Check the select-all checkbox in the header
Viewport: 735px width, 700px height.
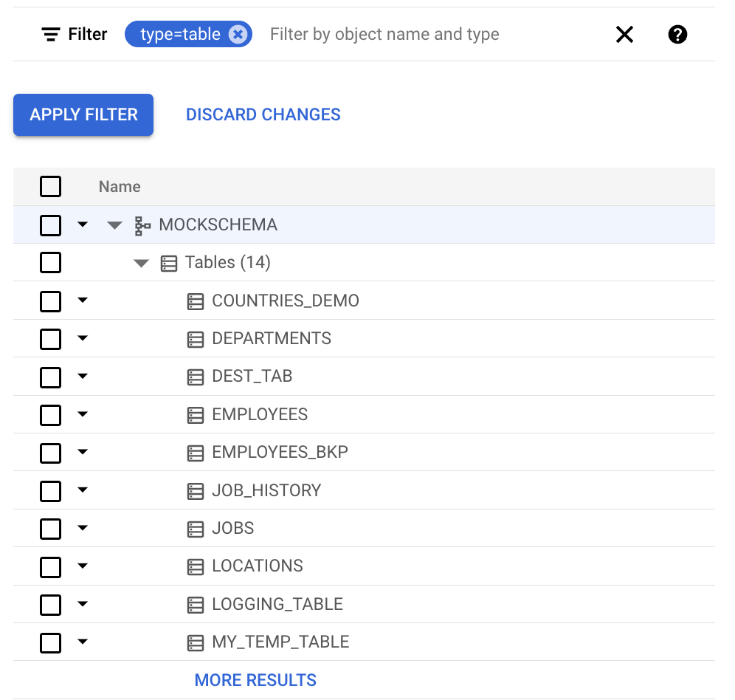click(x=50, y=187)
